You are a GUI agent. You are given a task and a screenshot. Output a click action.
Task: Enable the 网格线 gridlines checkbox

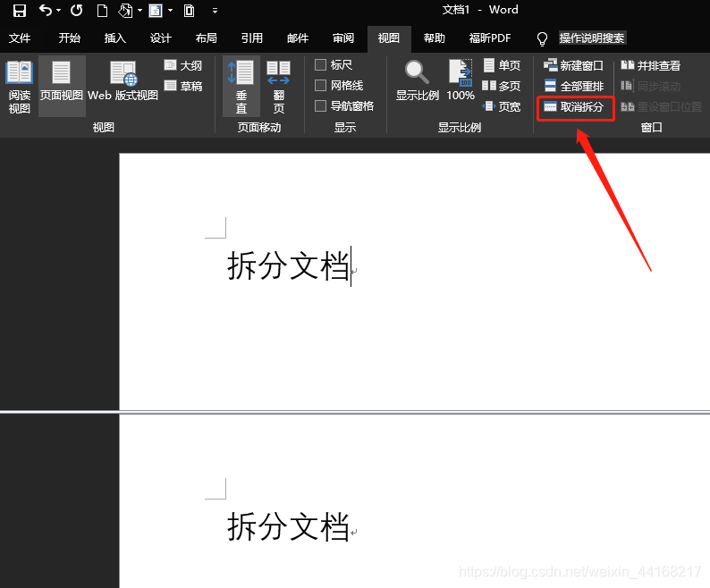(x=321, y=85)
